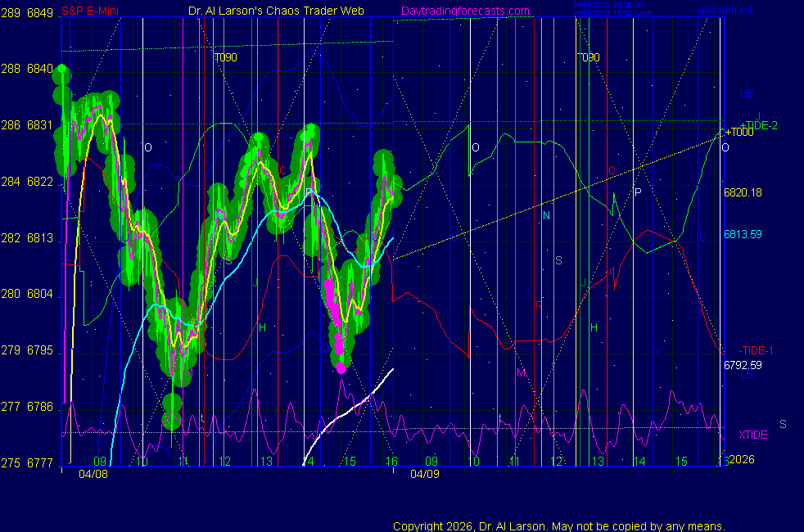Open the Daytradingforecasts.com link
804x532 pixels.
[464, 11]
